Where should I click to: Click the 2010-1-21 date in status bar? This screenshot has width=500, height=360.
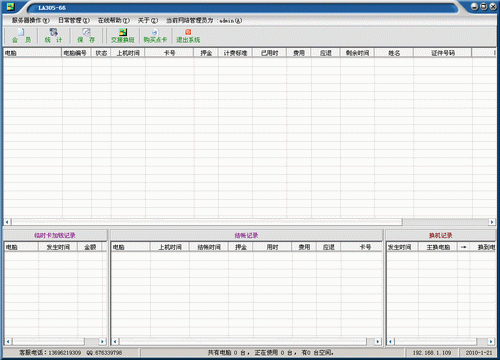point(479,352)
